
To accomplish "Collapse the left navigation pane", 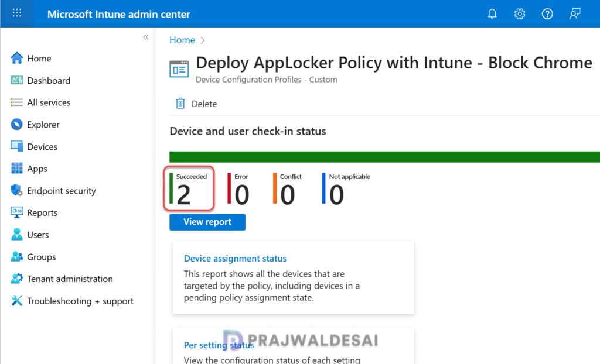I will point(146,37).
